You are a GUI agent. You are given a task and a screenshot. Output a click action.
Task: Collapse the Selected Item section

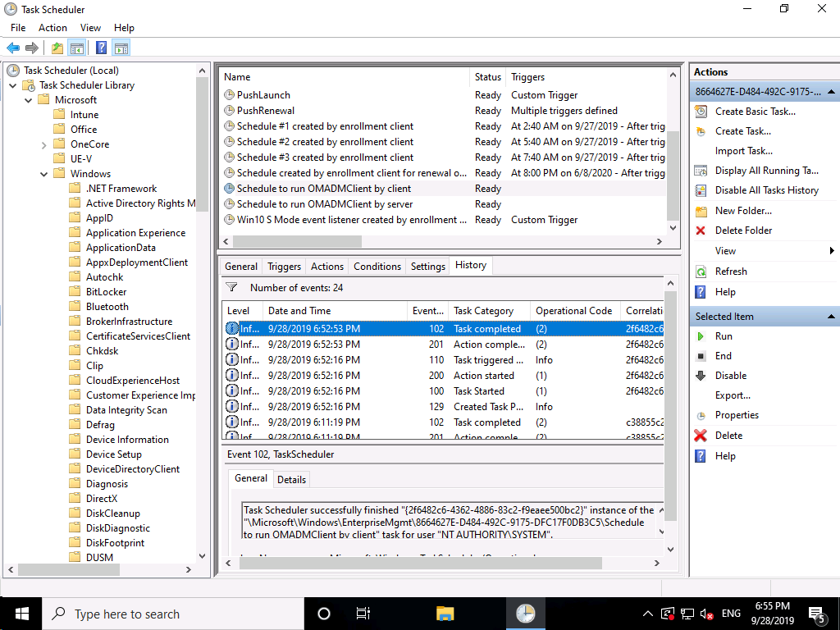[x=832, y=317]
